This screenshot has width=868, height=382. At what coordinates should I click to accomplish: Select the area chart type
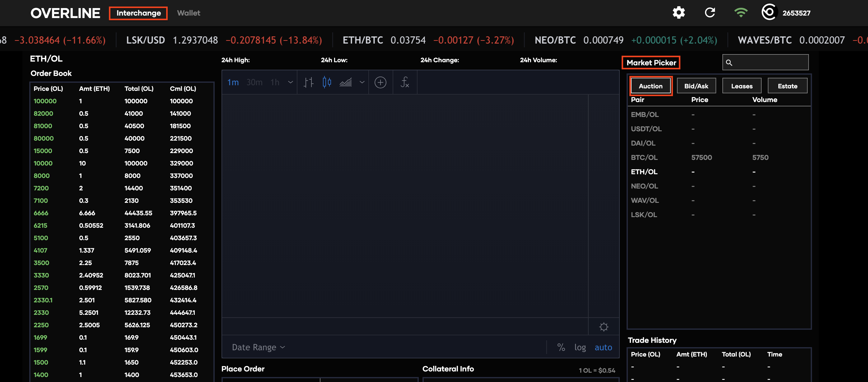point(346,82)
